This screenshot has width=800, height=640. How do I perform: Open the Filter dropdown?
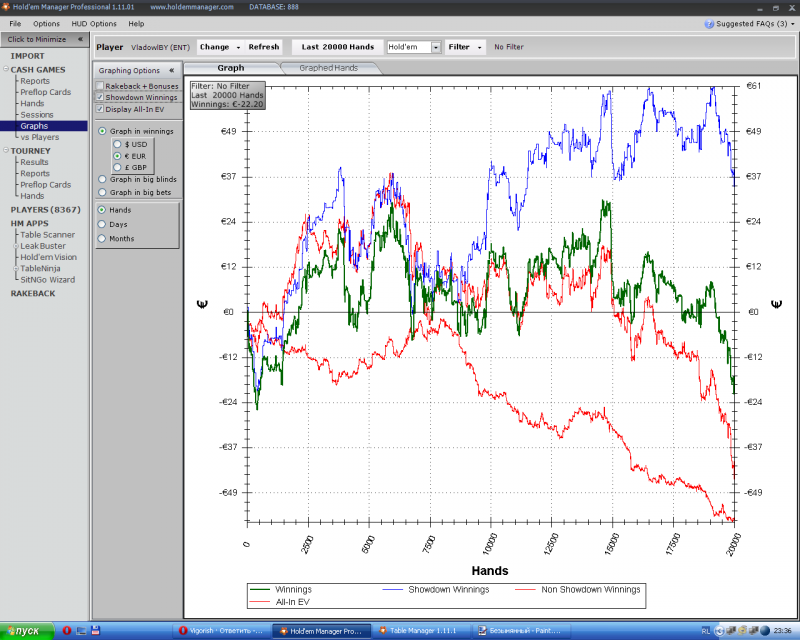[x=465, y=47]
